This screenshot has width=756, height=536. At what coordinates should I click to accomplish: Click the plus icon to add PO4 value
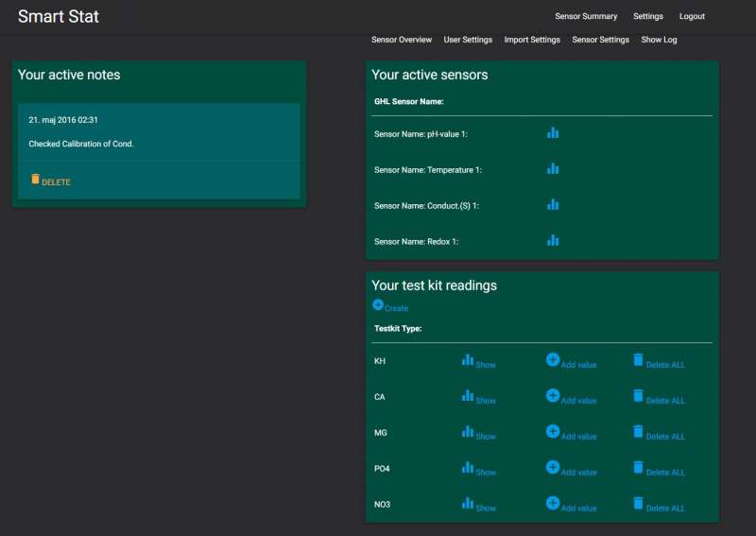(553, 467)
